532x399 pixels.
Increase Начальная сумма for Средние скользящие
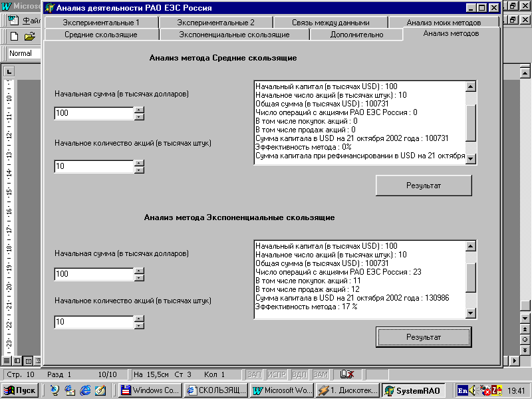[x=139, y=110]
